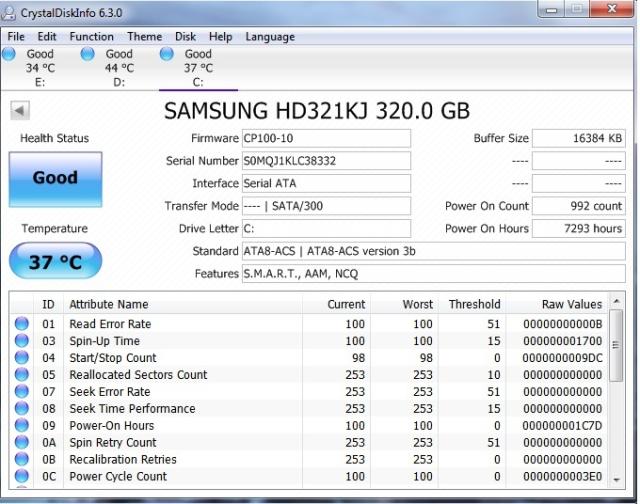Click status orb for Recalibration Retries

[x=22, y=459]
